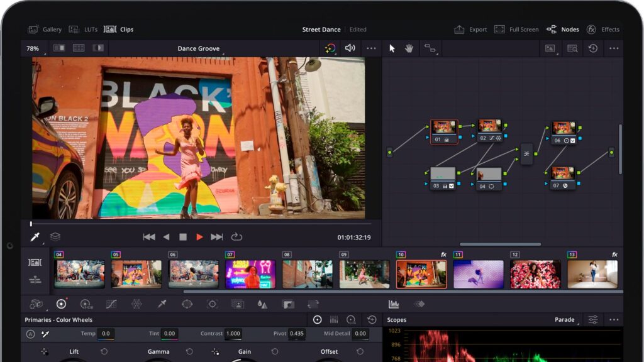Mute viewer audio with speaker icon
644x362 pixels.
click(350, 48)
